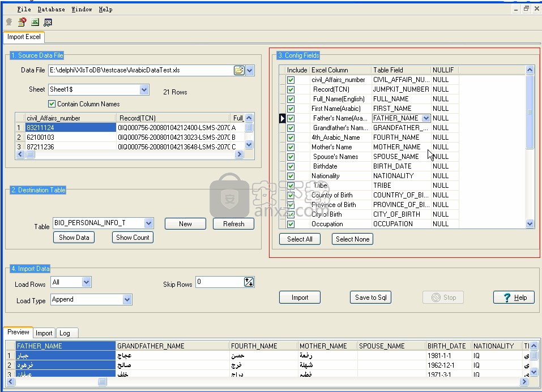This screenshot has height=392, width=542.
Task: Click the 1981-1-1 birth date cell
Action: [x=449, y=356]
